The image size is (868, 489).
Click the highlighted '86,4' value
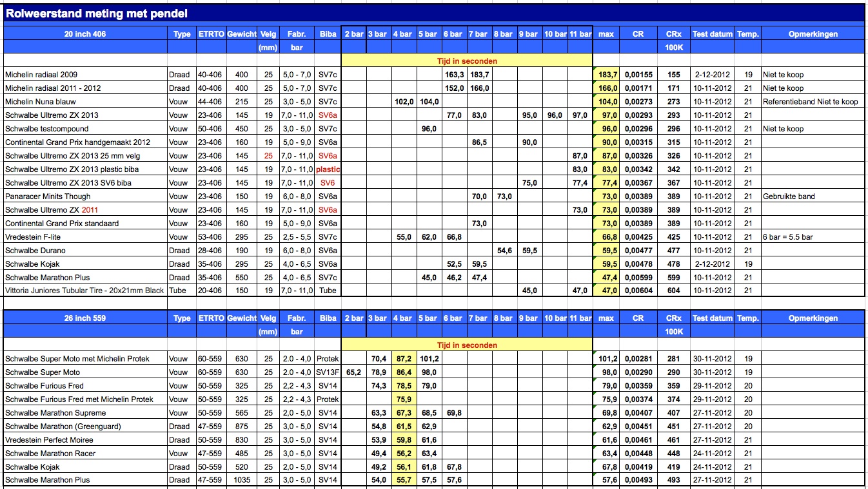(x=404, y=372)
